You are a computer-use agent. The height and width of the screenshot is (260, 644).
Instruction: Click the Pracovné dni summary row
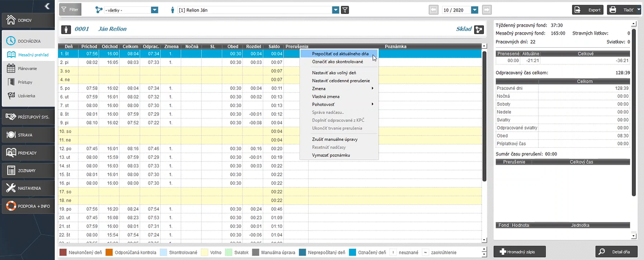click(563, 88)
